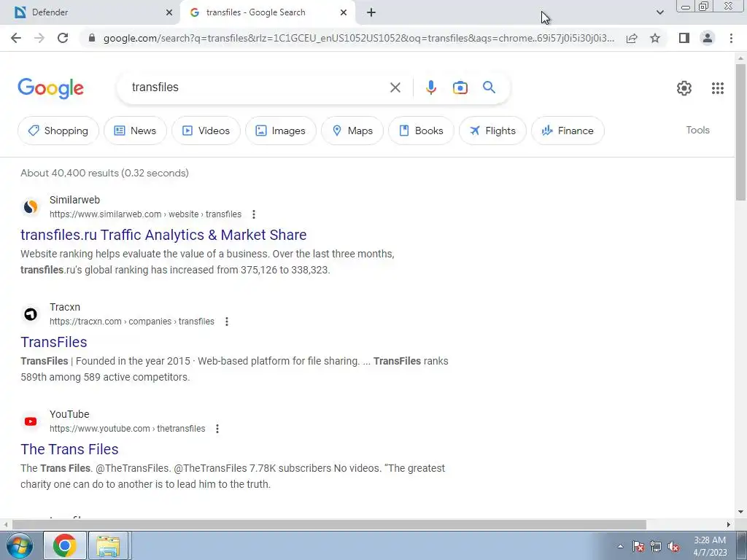Open File Explorer from taskbar
747x560 pixels.
point(108,545)
